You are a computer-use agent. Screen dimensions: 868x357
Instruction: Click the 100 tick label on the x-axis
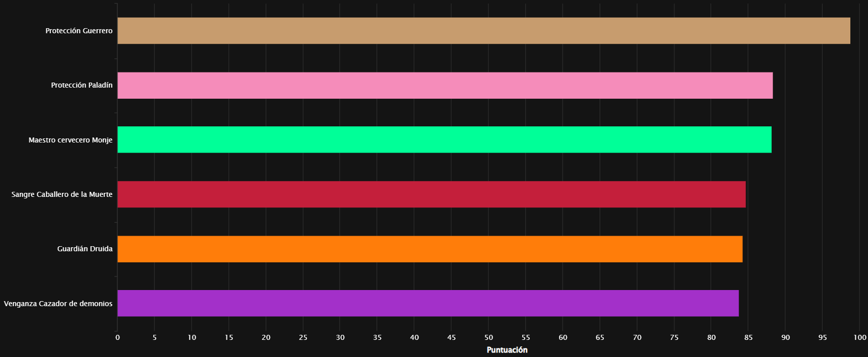pos(859,337)
